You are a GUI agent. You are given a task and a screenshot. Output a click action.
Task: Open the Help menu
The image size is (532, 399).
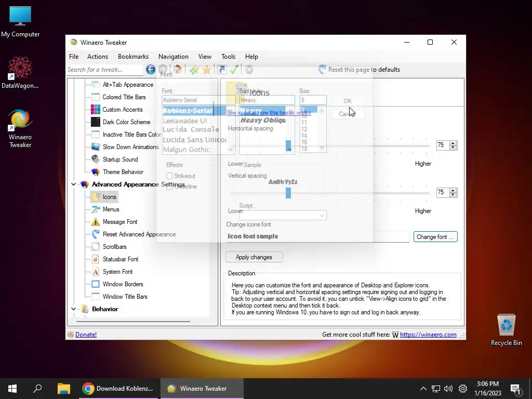(x=251, y=57)
